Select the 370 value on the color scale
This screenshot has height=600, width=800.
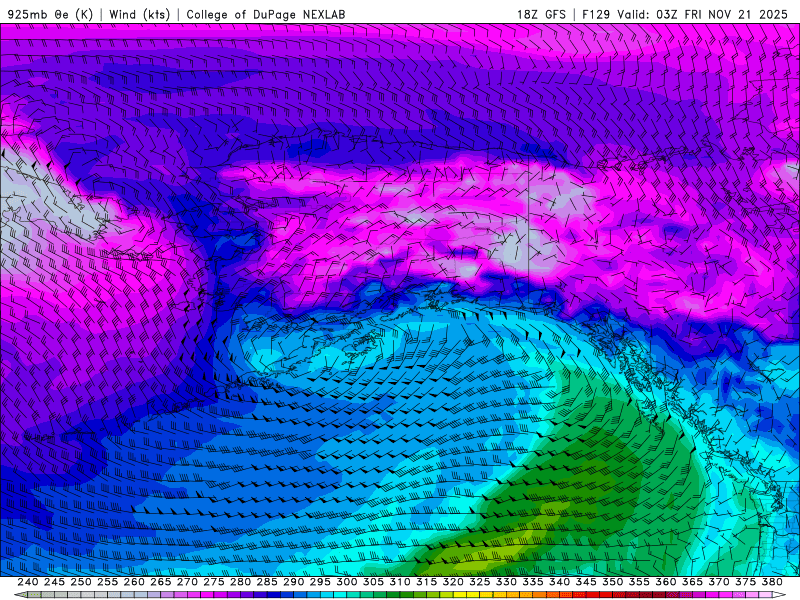pyautogui.click(x=718, y=582)
